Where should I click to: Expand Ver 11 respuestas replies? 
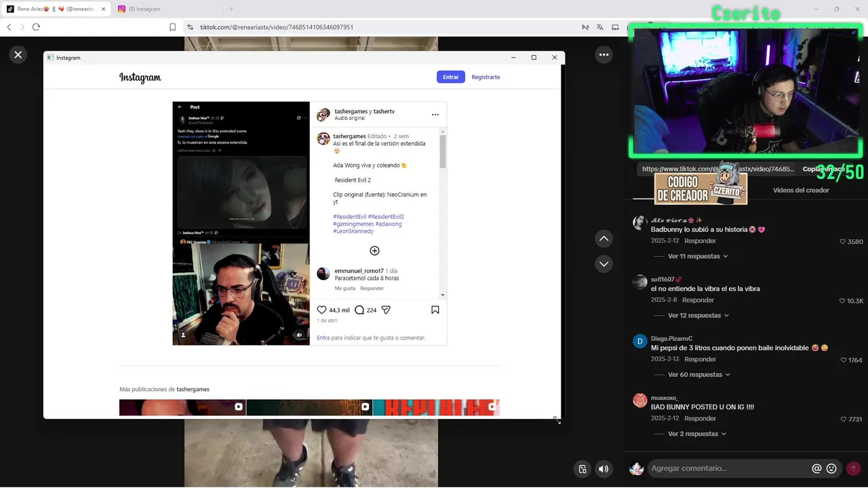coord(698,256)
